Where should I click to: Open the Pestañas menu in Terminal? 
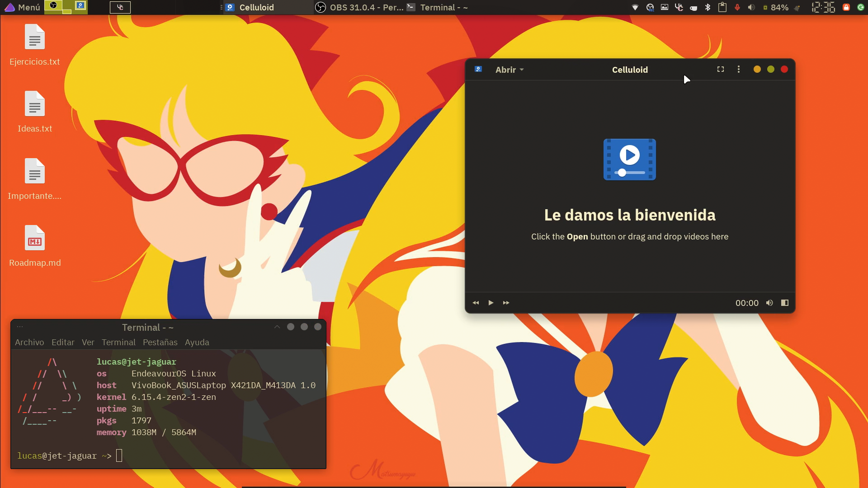click(x=160, y=342)
